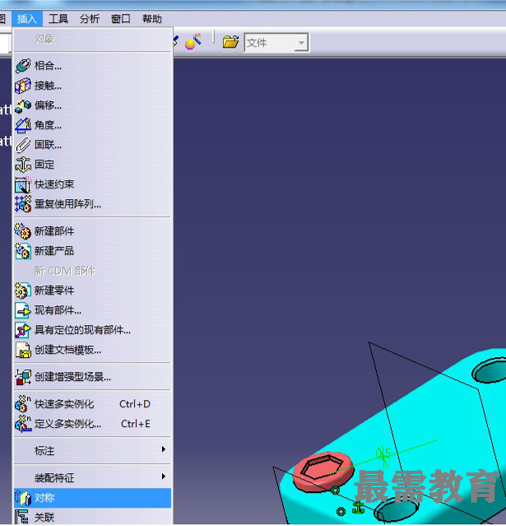Click the 偏移 offset constraint icon

(23, 105)
